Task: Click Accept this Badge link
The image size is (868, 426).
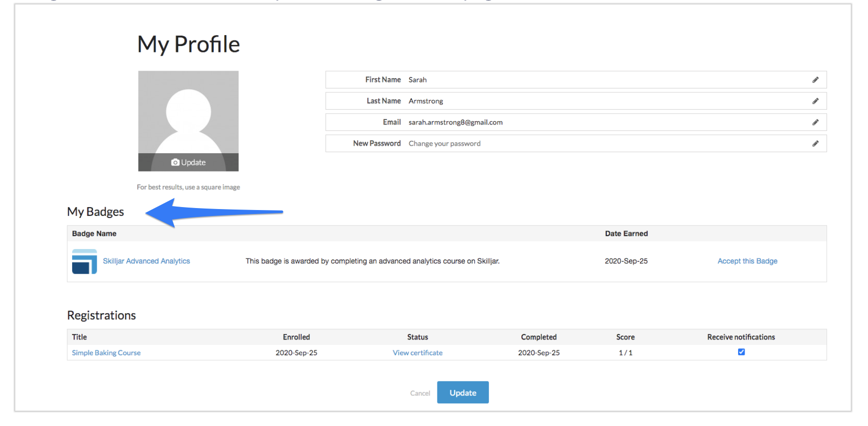Action: pyautogui.click(x=748, y=261)
